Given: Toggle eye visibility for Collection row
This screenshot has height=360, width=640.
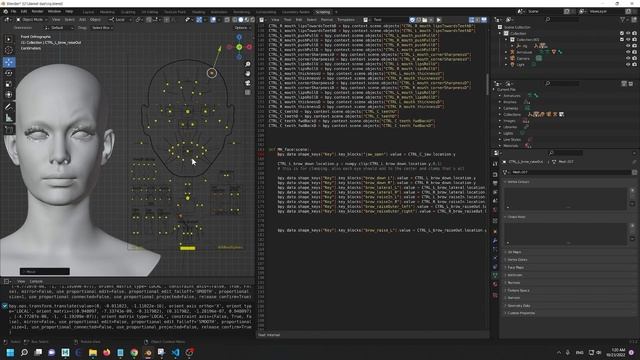Looking at the screenshot, I should (628, 33).
